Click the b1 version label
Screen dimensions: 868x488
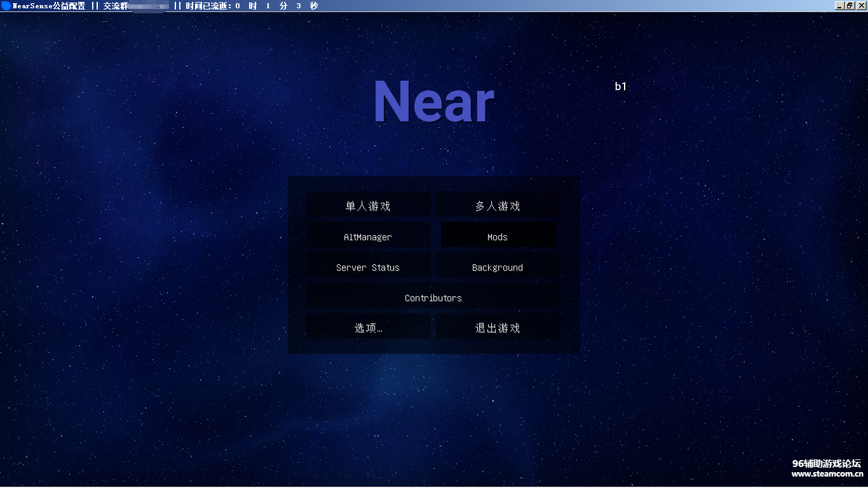coord(620,86)
